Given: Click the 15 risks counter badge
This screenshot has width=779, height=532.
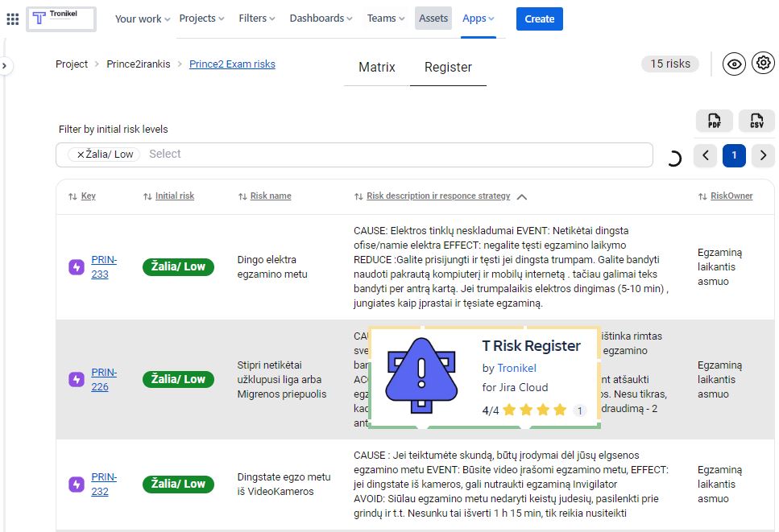Looking at the screenshot, I should 670,64.
